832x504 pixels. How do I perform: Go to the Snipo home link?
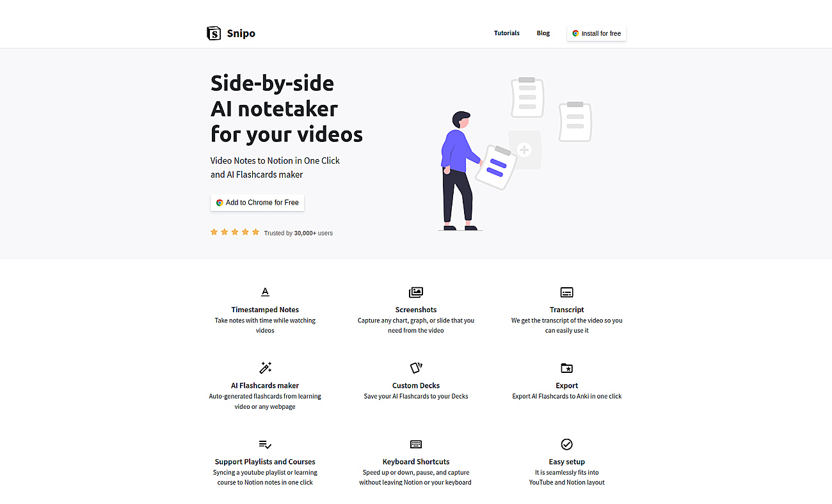[x=231, y=33]
